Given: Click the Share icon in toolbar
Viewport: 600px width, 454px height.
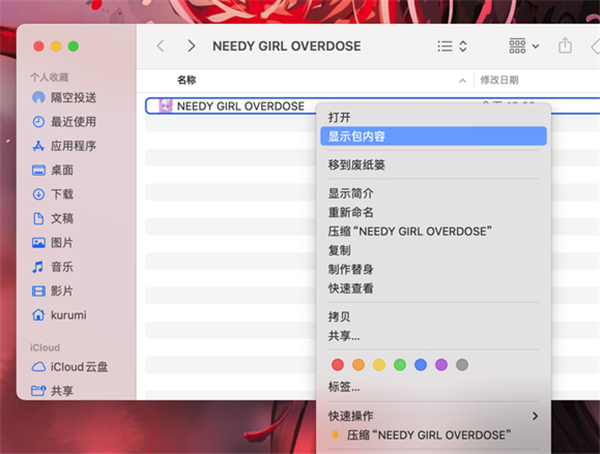Looking at the screenshot, I should (565, 46).
